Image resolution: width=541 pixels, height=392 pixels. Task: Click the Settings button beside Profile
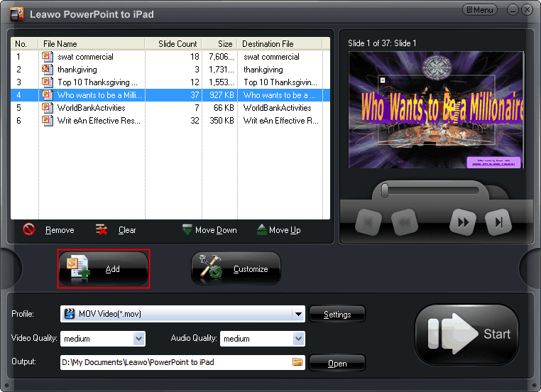click(x=337, y=315)
